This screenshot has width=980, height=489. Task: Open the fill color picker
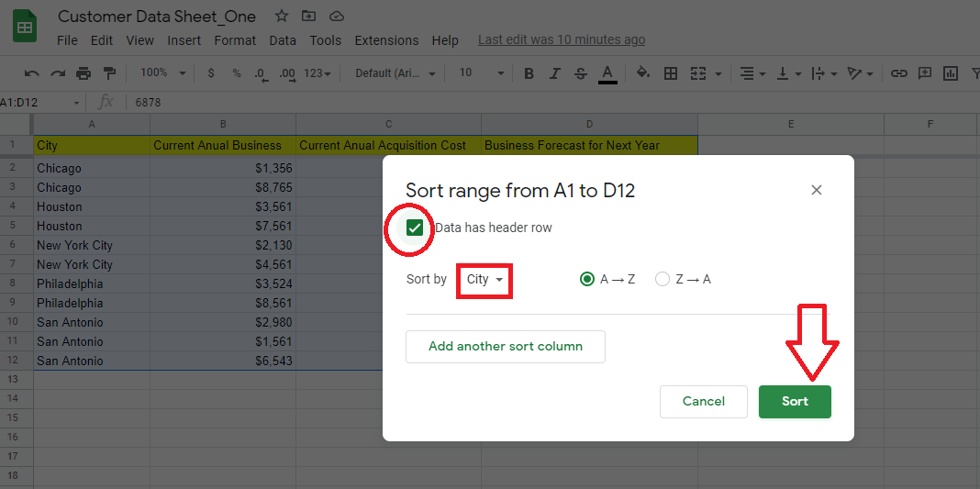pos(642,73)
